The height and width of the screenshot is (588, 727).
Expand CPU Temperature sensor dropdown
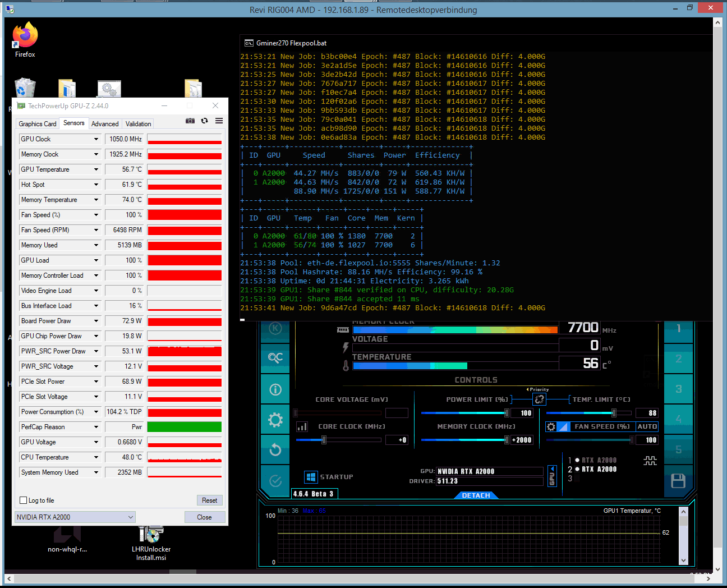pos(96,457)
